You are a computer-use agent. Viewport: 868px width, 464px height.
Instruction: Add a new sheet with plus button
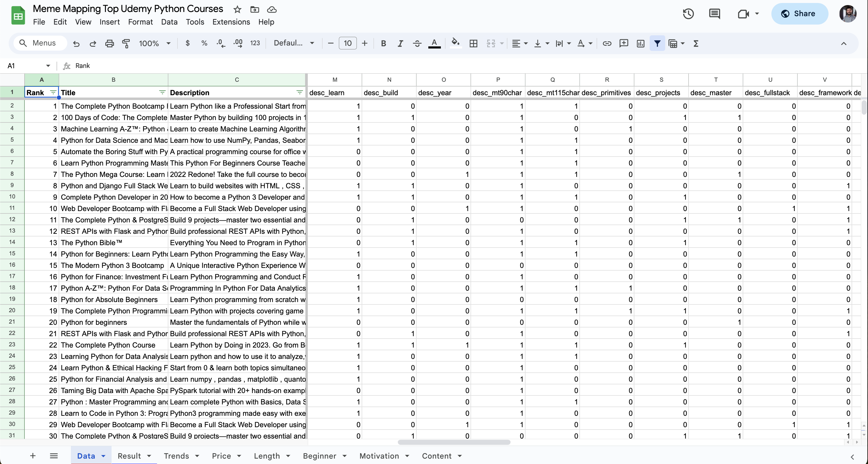click(33, 456)
